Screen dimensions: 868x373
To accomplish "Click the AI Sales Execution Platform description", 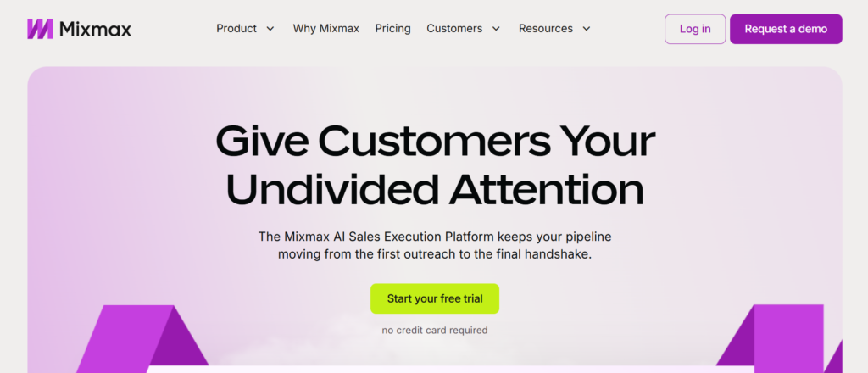I will [x=435, y=245].
